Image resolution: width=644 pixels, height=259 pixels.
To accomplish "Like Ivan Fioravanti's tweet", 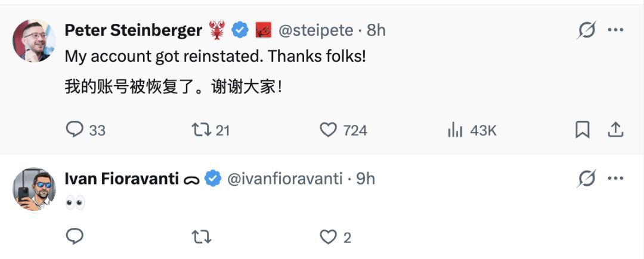I will click(x=329, y=238).
